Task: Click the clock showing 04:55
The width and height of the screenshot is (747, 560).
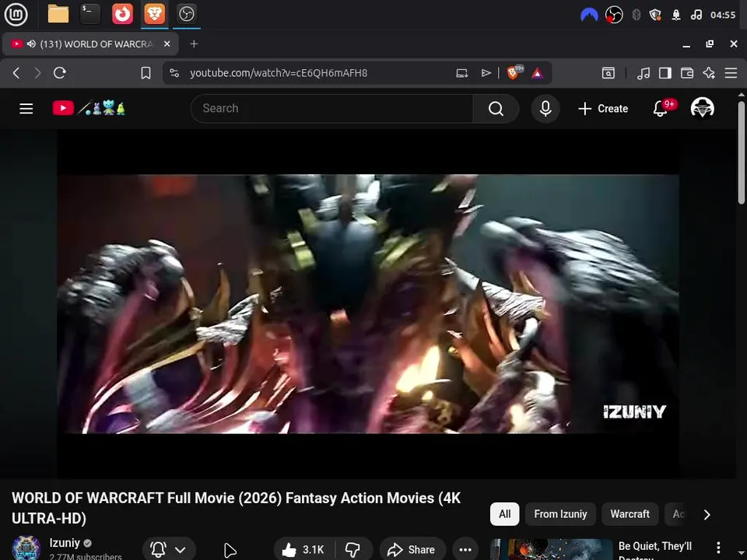Action: pyautogui.click(x=723, y=15)
